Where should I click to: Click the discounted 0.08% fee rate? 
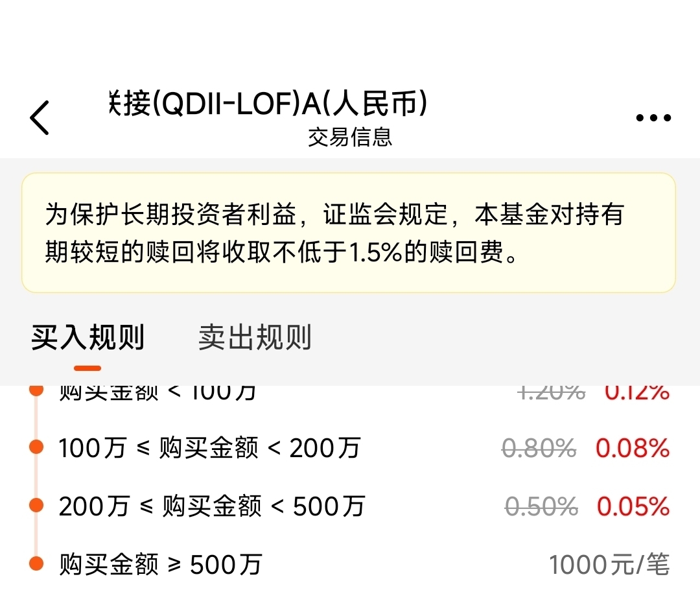[x=633, y=447]
